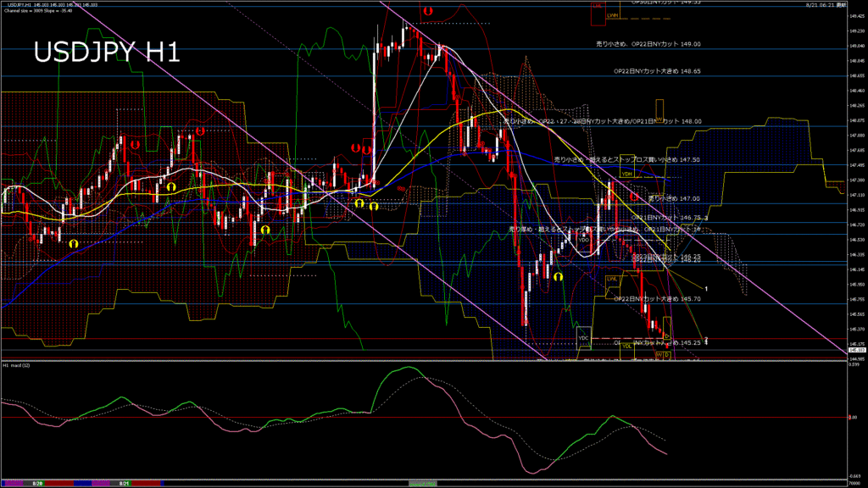This screenshot has width=868, height=488.
Task: Click the 8/21 date marker on timeline
Action: click(x=125, y=484)
